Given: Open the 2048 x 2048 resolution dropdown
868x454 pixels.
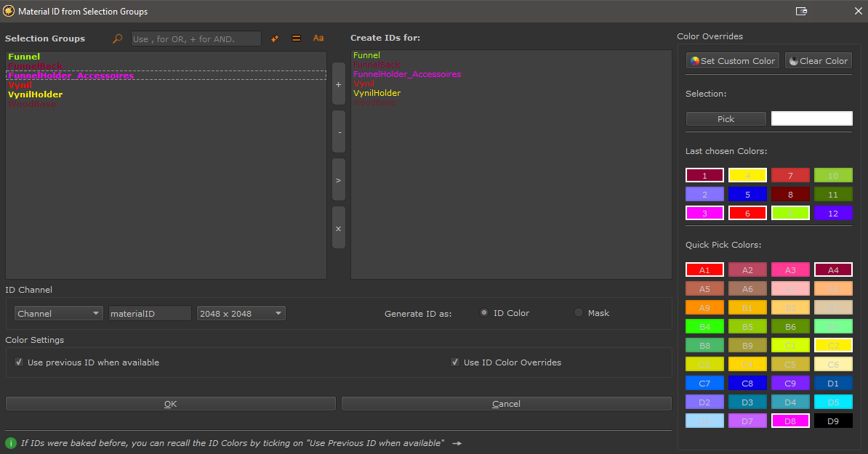Looking at the screenshot, I should [x=241, y=314].
